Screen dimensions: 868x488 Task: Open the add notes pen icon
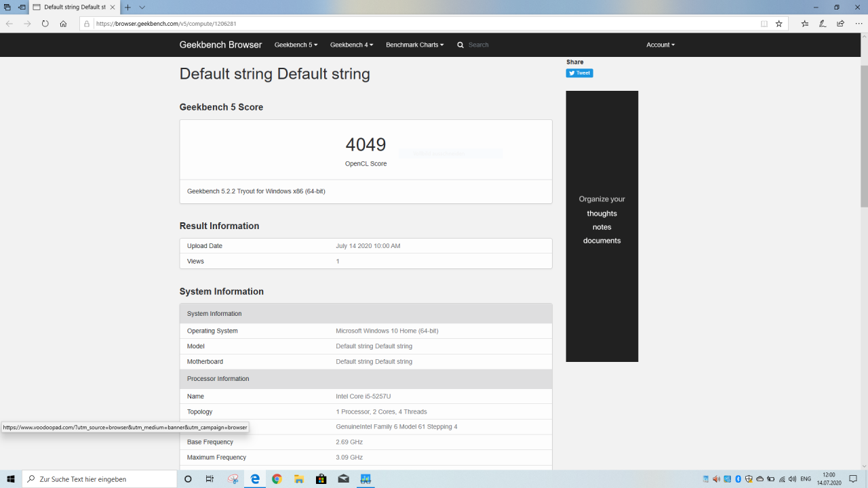[823, 23]
